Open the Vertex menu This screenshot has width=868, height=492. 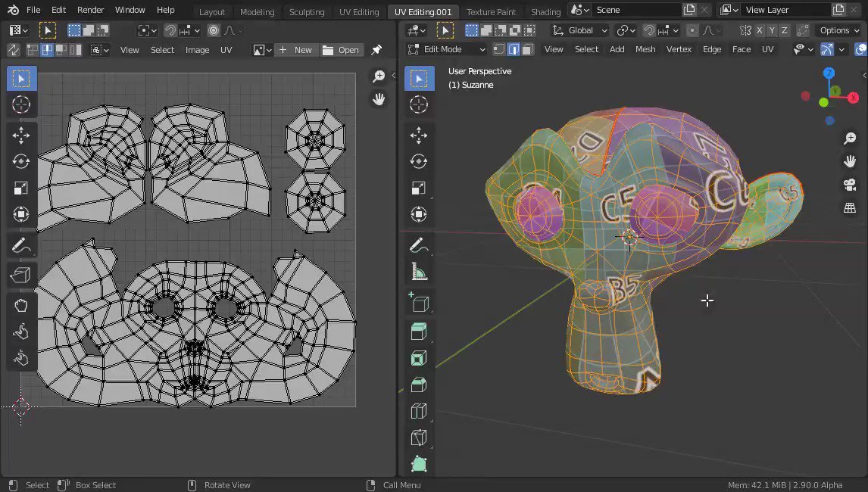tap(679, 49)
